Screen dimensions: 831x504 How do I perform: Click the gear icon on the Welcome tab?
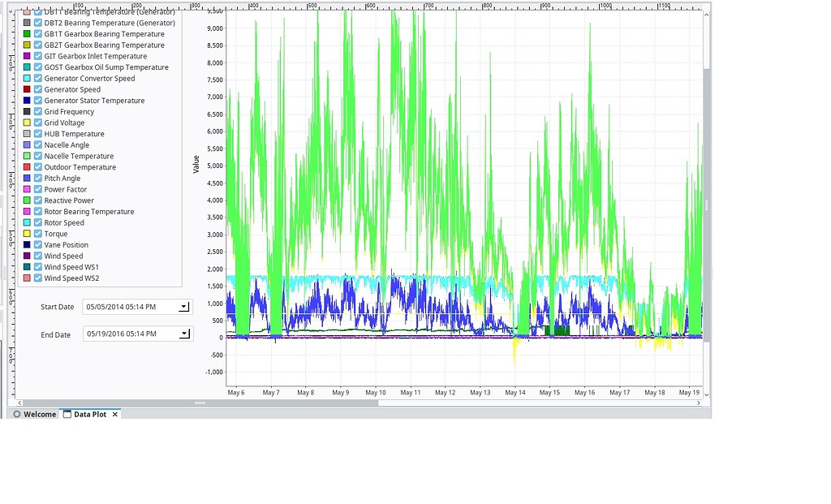(17, 414)
